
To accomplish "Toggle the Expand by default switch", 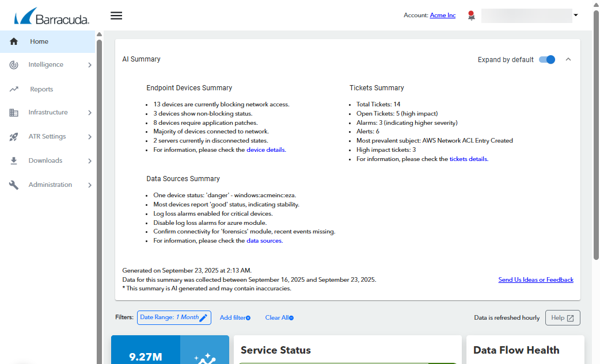I will 547,59.
